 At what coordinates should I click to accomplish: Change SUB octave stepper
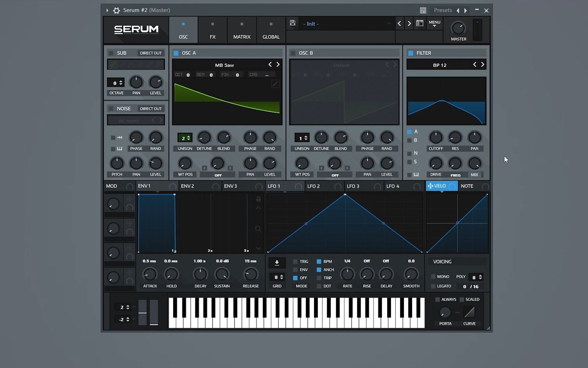(116, 83)
